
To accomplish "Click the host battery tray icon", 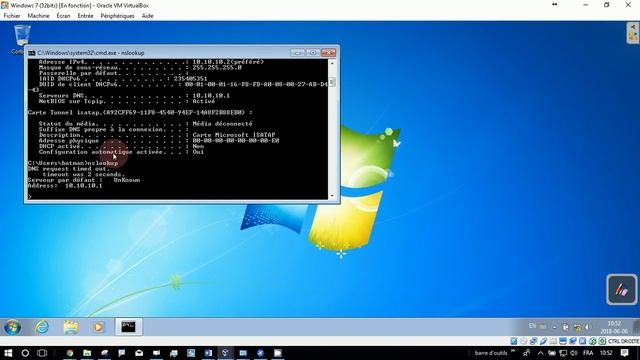I will click(x=552, y=353).
